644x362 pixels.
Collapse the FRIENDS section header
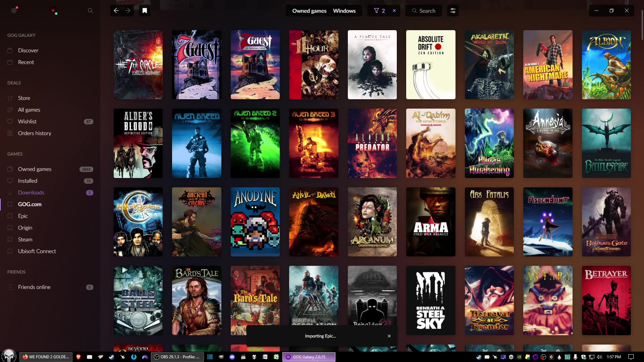(16, 272)
